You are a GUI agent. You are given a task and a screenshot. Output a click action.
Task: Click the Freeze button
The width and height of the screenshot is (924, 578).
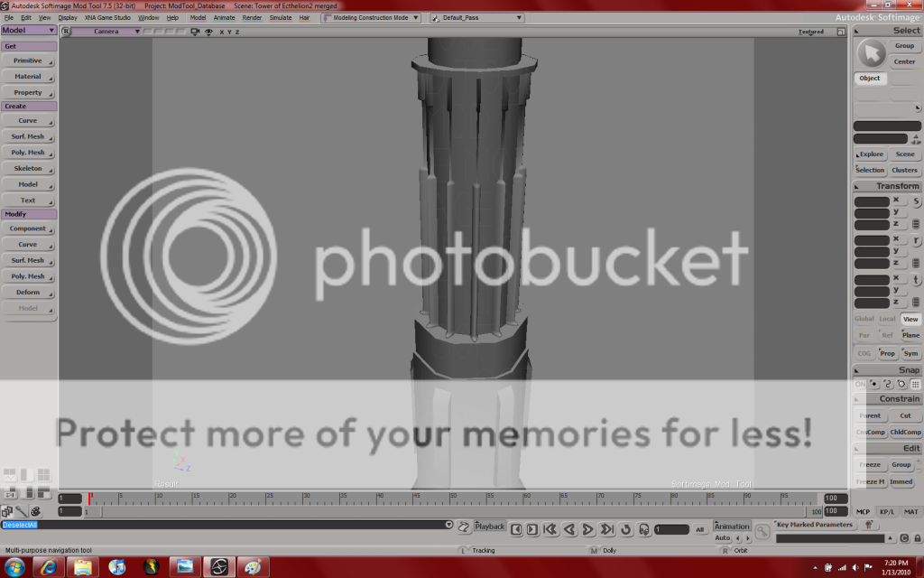pos(870,465)
